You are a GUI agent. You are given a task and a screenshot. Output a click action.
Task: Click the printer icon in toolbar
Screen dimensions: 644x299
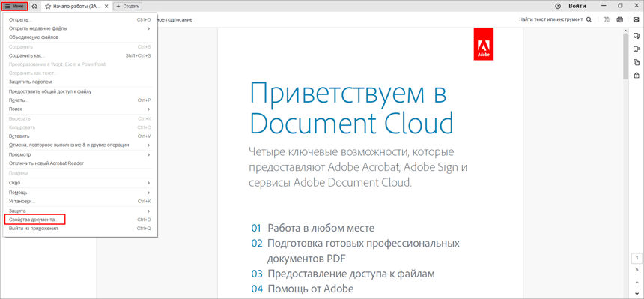point(620,19)
